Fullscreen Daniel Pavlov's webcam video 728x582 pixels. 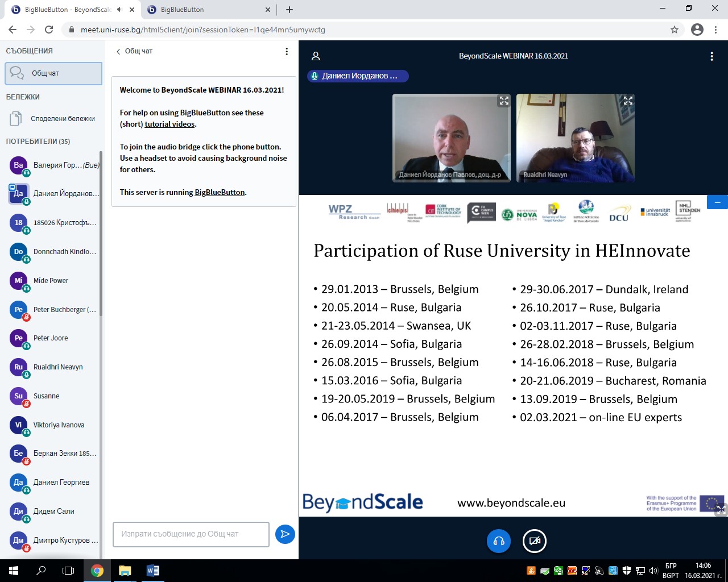click(x=504, y=101)
